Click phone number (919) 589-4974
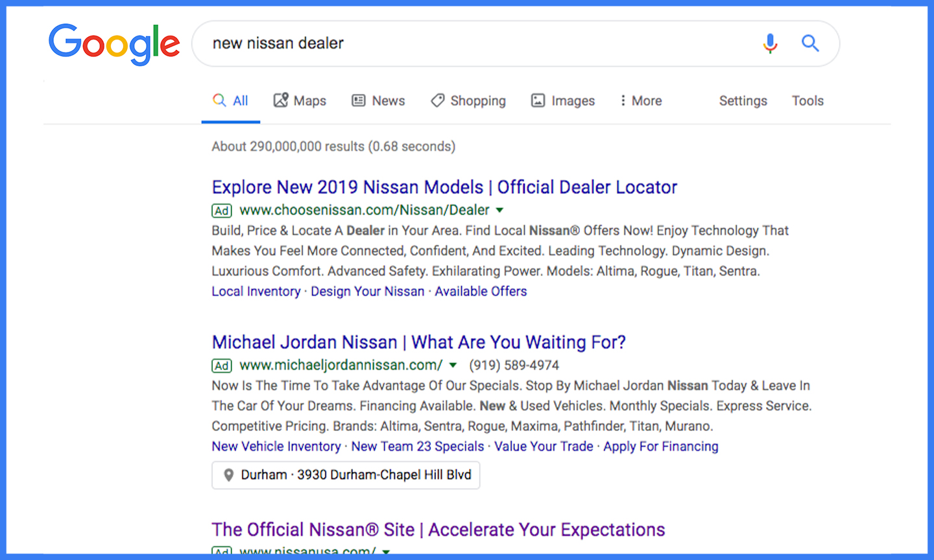934x560 pixels. pos(514,366)
